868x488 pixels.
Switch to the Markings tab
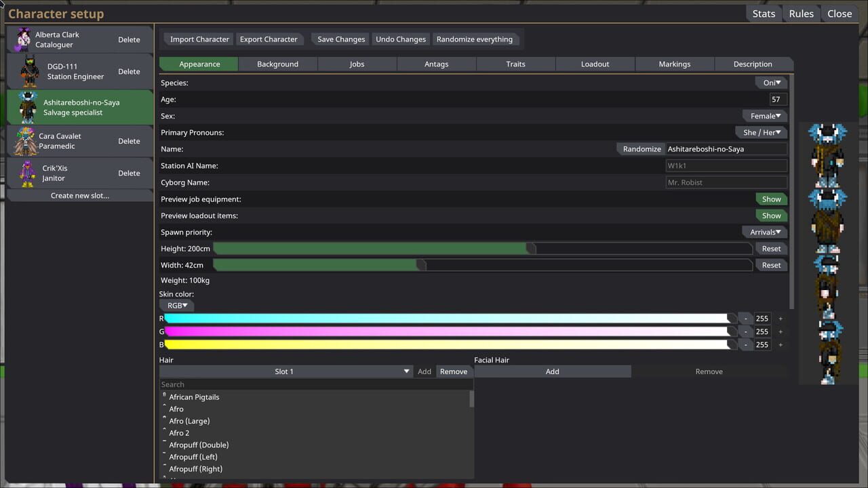pyautogui.click(x=674, y=64)
